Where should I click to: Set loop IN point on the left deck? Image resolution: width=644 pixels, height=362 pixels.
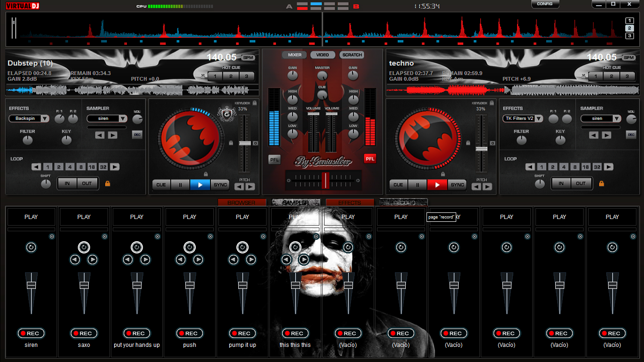coord(67,183)
